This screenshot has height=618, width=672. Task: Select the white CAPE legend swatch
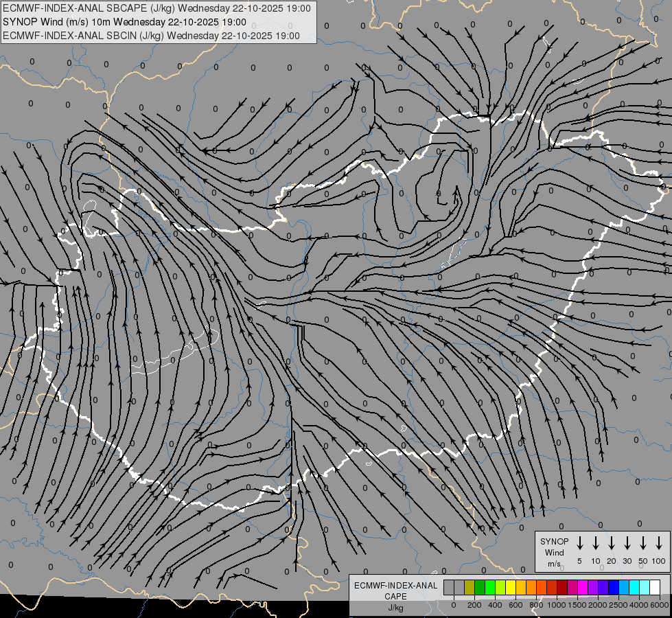(x=656, y=587)
